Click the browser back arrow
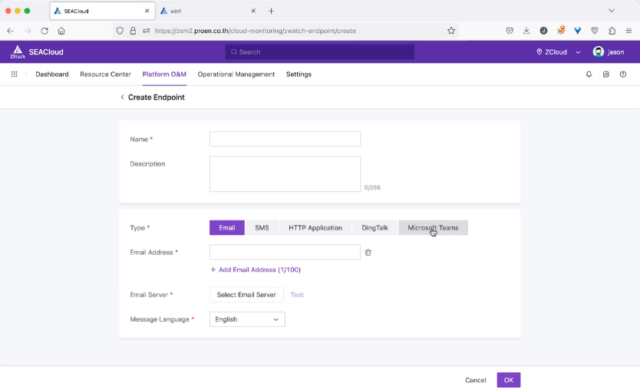 [11, 31]
